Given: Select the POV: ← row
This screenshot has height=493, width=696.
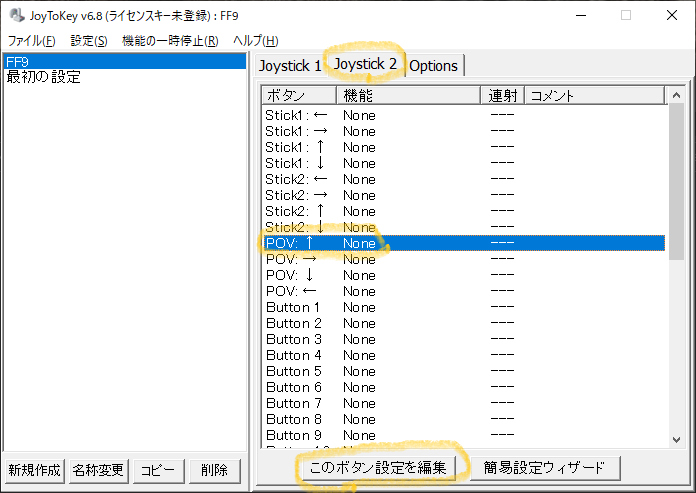Looking at the screenshot, I should 465,291.
